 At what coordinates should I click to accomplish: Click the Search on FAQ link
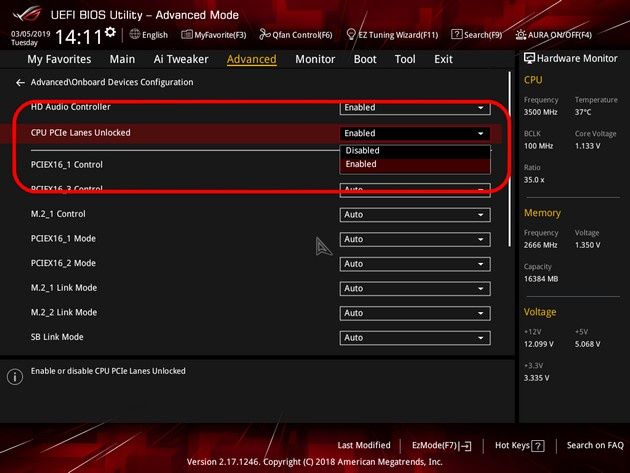pos(595,445)
